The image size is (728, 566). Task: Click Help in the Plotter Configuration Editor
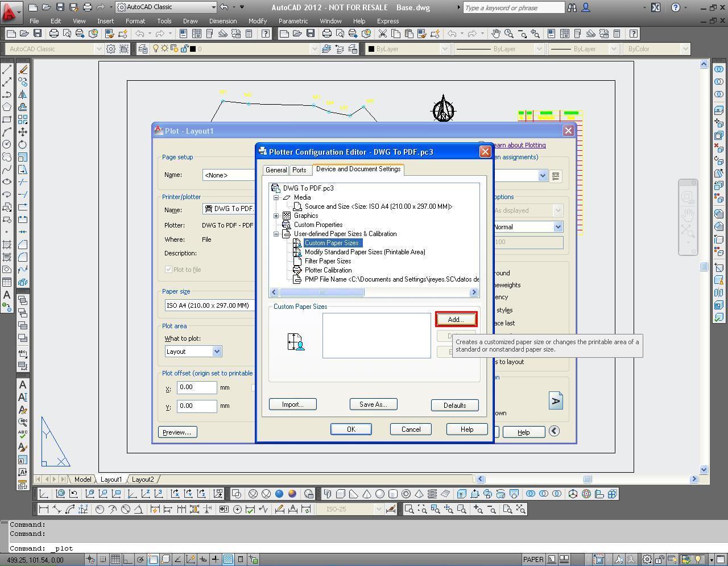(467, 429)
